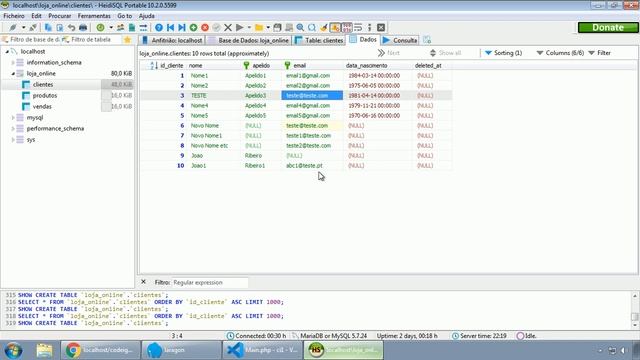The image size is (640, 360).
Task: Collapse the localhost tree node
Action: tap(7, 51)
